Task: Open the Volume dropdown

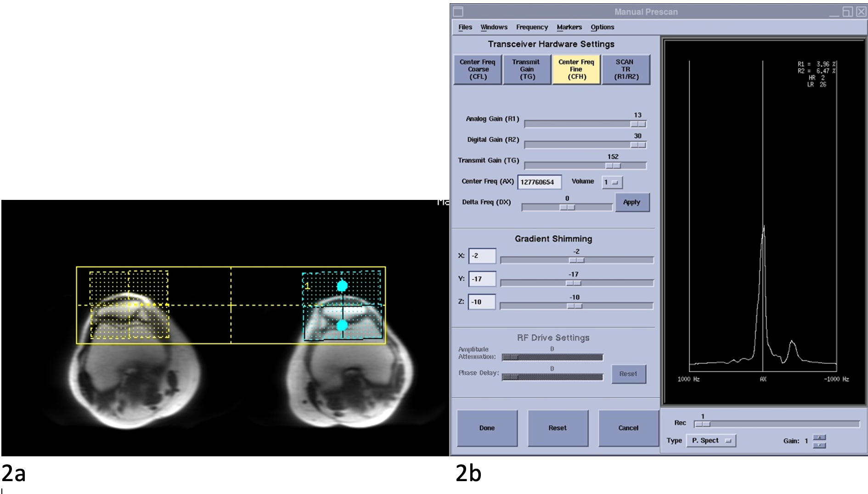Action: click(x=612, y=182)
